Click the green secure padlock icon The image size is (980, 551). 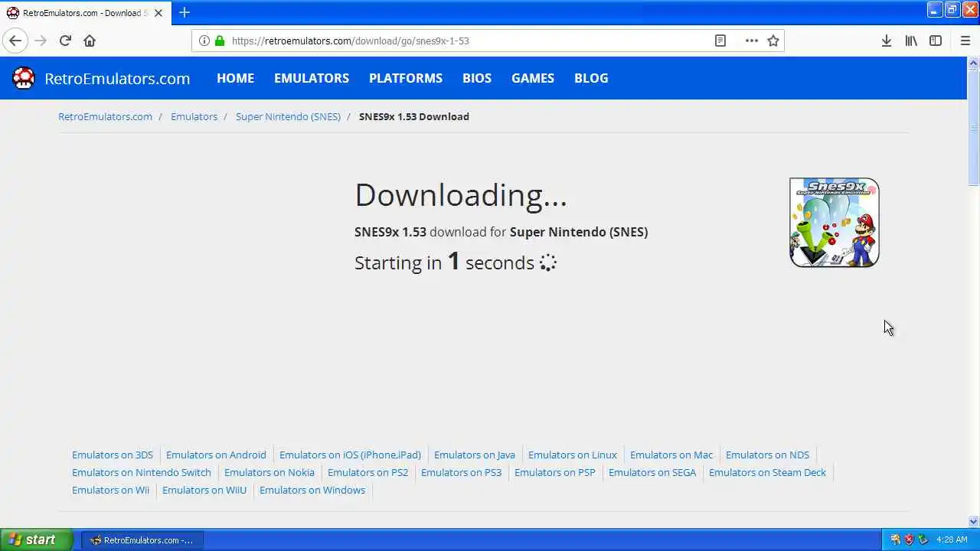coord(220,41)
